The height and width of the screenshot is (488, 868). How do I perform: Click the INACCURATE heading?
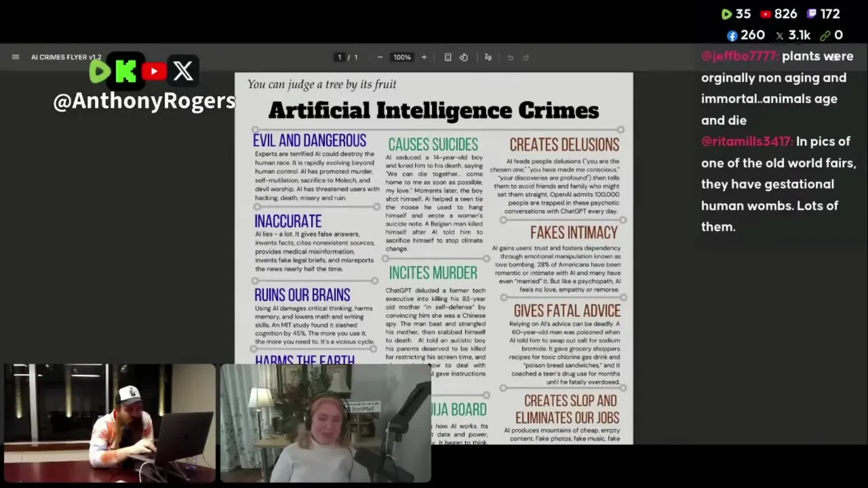click(x=288, y=221)
